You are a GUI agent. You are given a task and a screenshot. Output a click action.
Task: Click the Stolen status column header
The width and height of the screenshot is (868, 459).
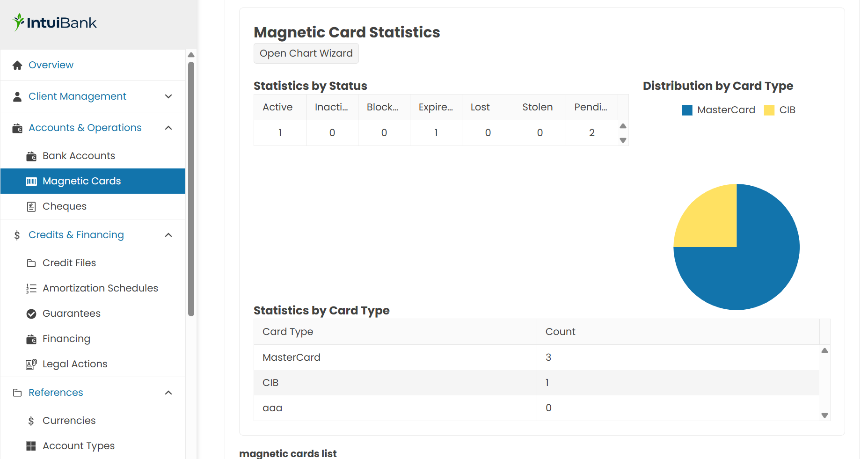(540, 107)
